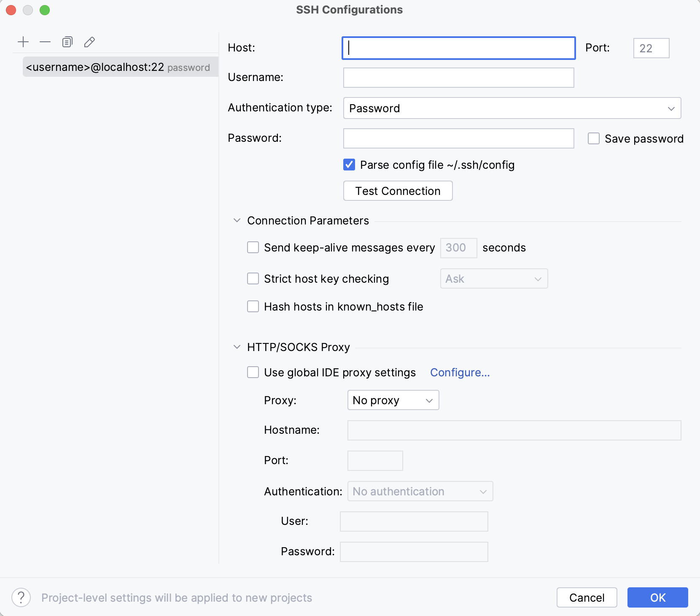Open the Proxy dropdown showing No proxy

[x=393, y=400]
